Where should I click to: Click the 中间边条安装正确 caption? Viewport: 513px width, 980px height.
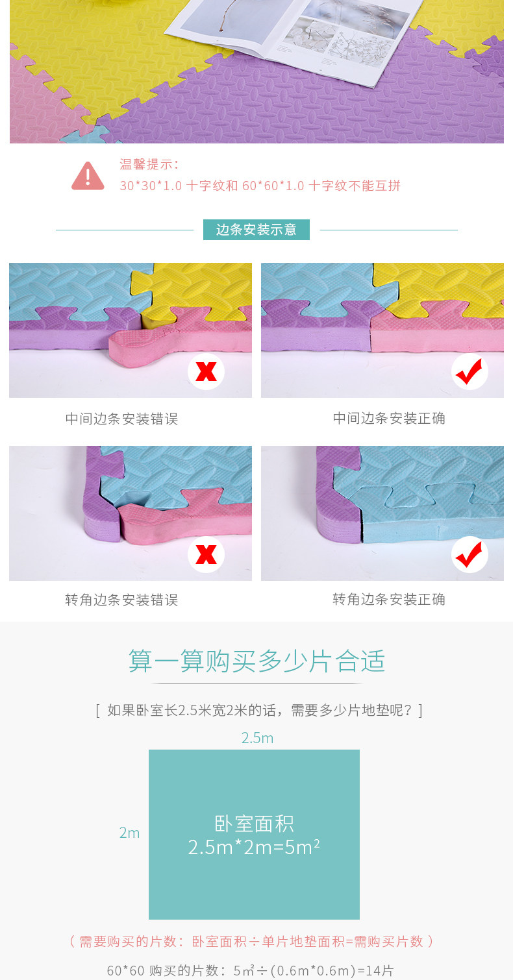[389, 419]
